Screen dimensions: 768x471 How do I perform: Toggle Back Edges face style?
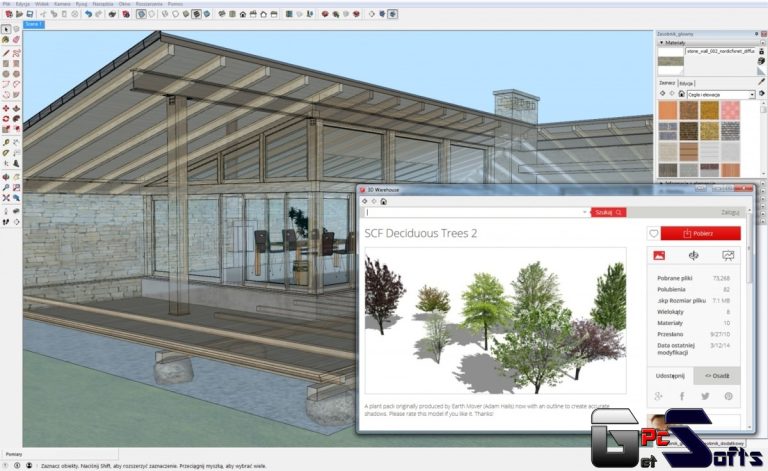(x=152, y=14)
